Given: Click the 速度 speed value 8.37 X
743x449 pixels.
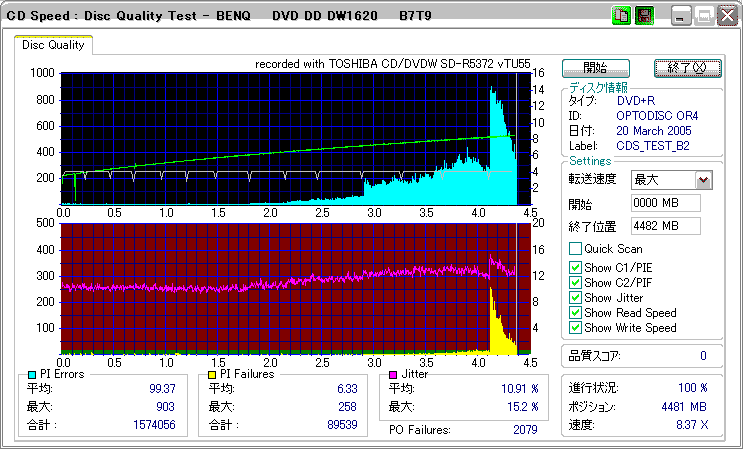Looking at the screenshot, I should coord(692,425).
